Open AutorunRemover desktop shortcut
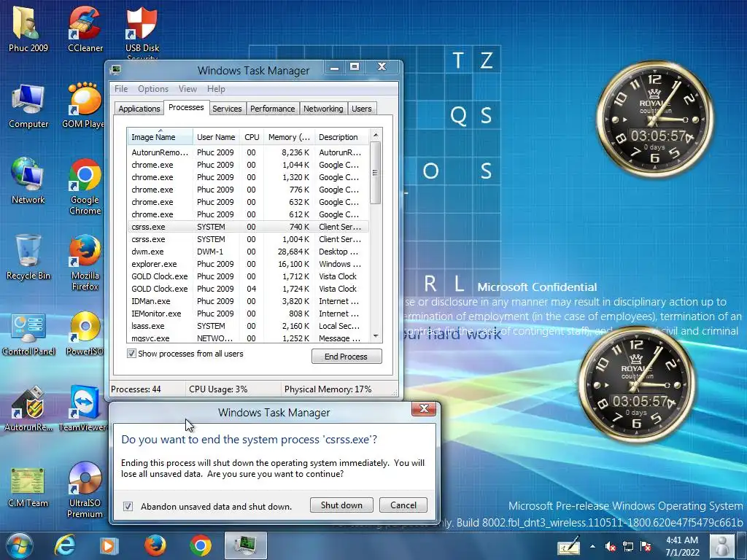Screen dimensions: 747x560 coord(28,408)
